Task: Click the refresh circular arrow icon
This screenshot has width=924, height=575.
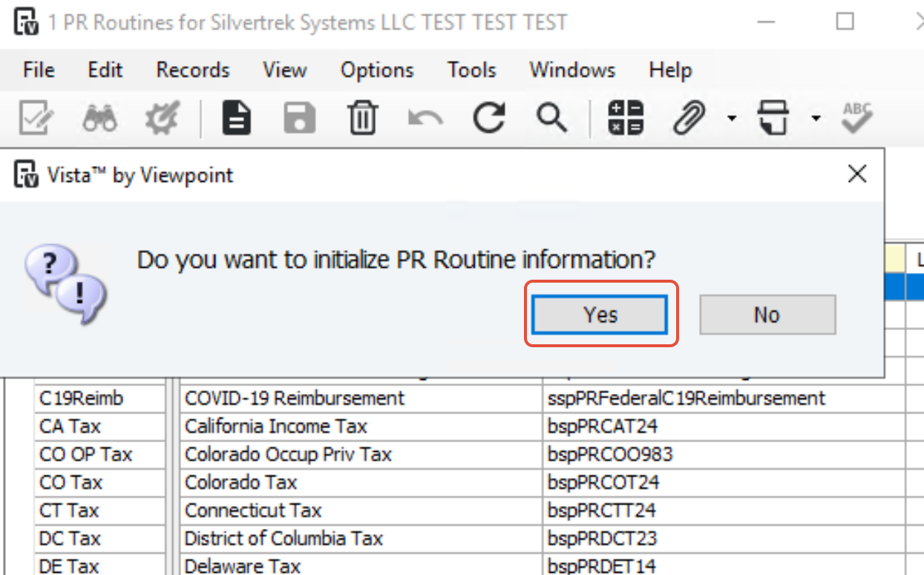Action: [489, 117]
